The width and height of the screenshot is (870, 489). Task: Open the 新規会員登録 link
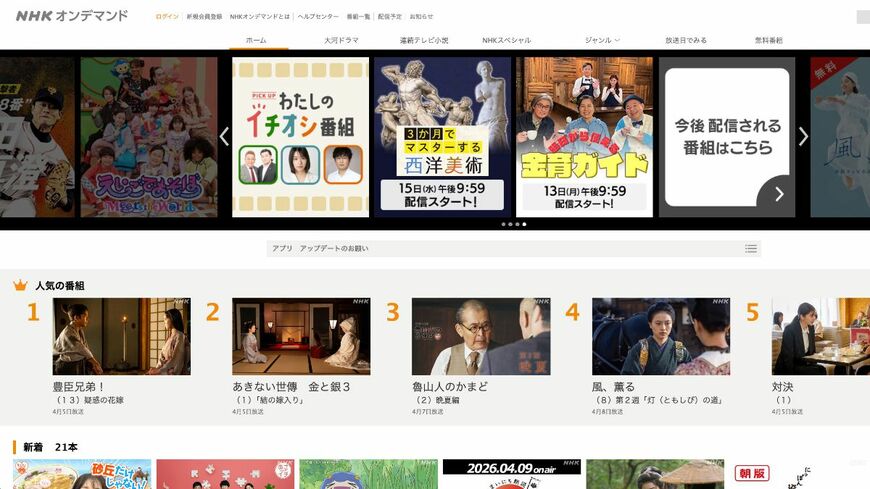[204, 17]
